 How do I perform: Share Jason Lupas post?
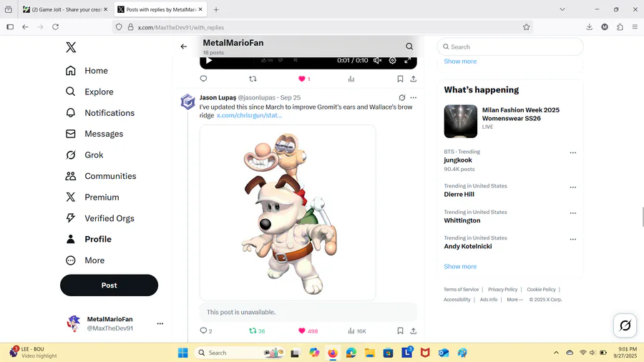pos(413,331)
